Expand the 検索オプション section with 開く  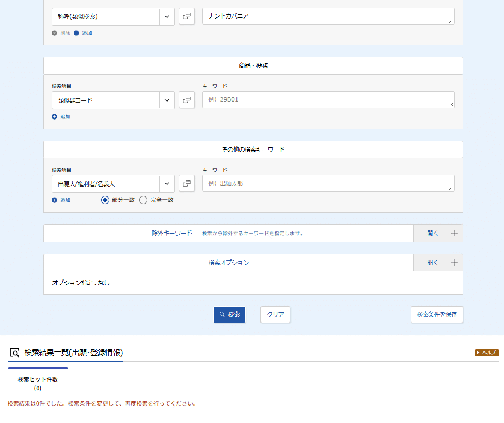[x=432, y=263]
